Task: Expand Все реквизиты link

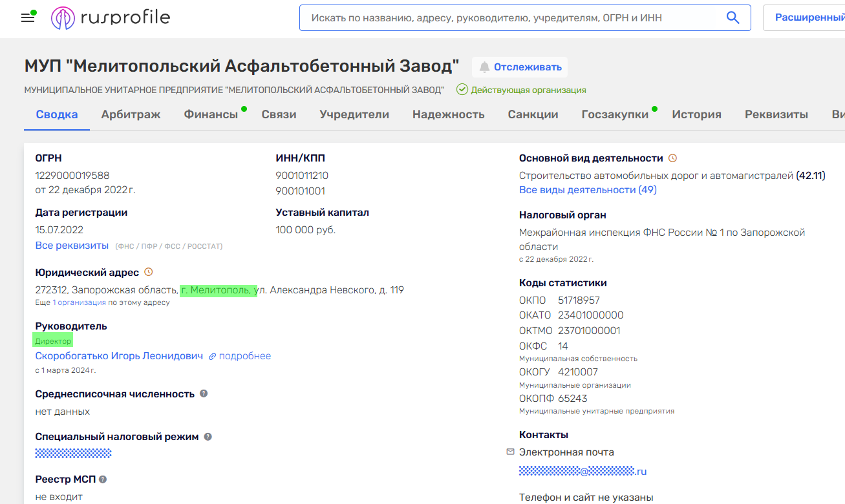Action: 72,246
